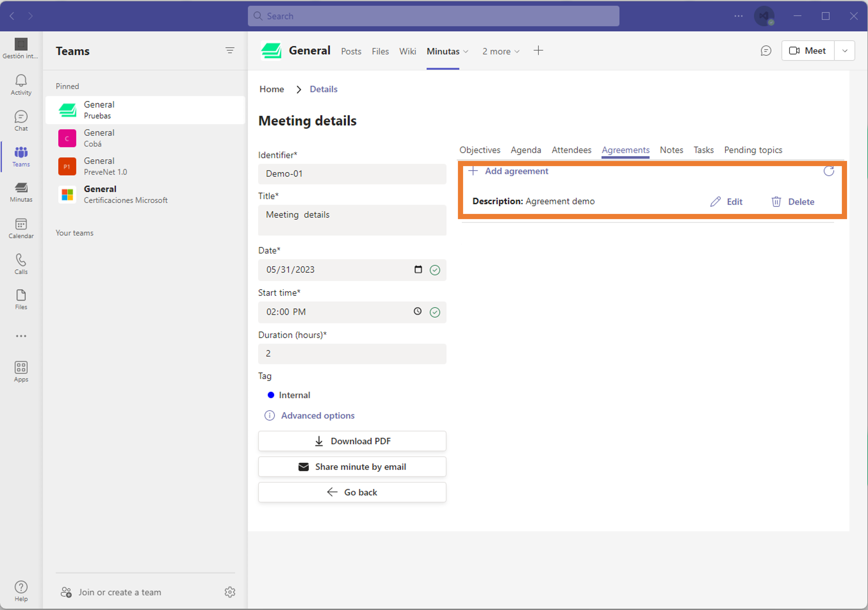This screenshot has width=868, height=610.
Task: Click the General channel team logo
Action: click(x=271, y=51)
